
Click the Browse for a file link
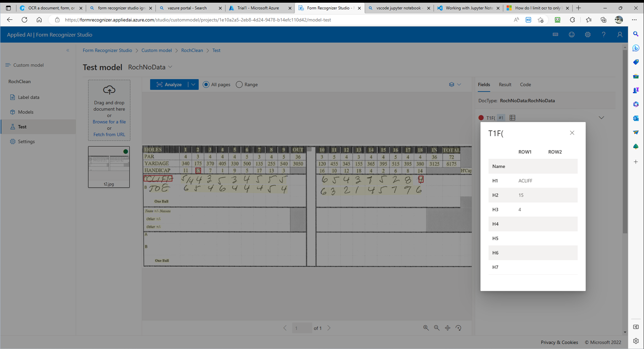[x=109, y=122]
